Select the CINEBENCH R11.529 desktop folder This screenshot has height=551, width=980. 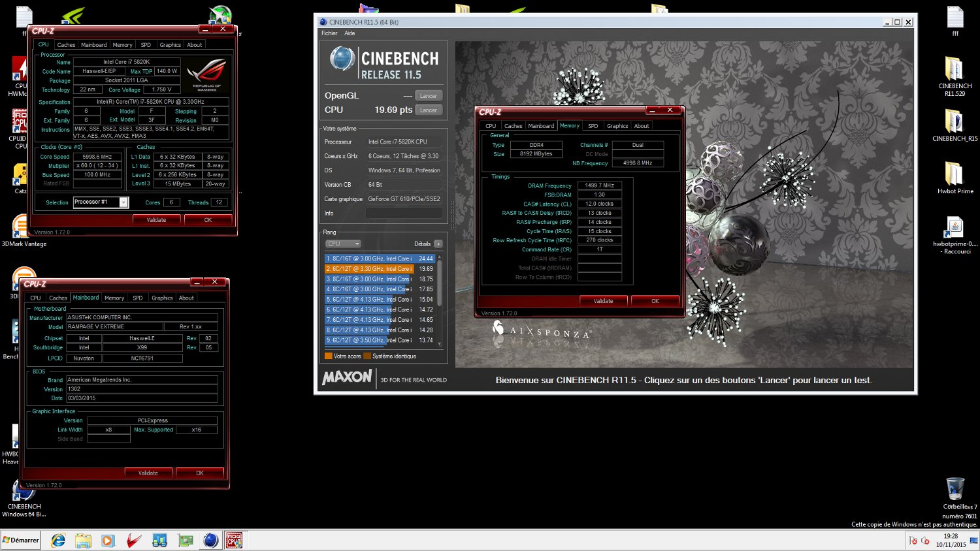tap(955, 76)
